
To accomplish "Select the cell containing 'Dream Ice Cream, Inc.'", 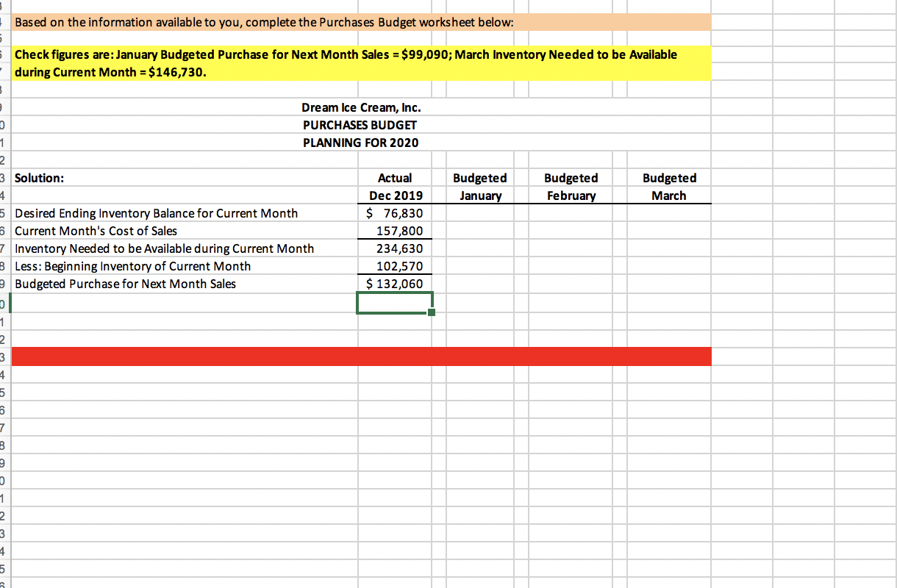I will point(361,107).
